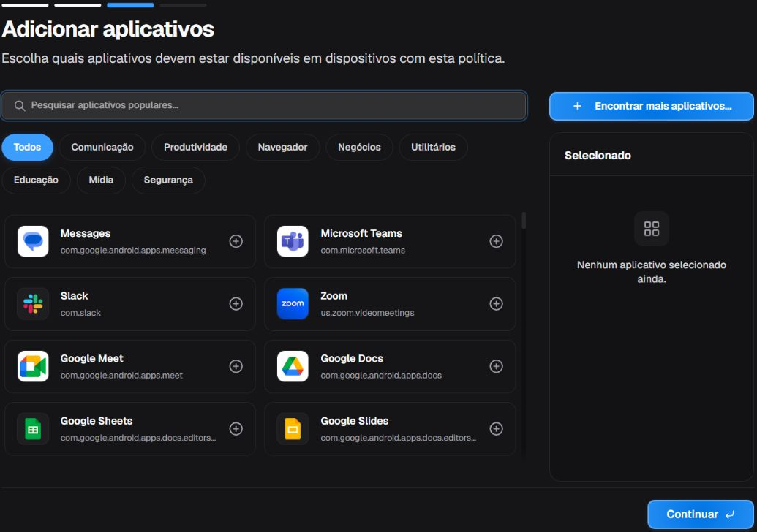Add Google Slides using its plus icon
757x532 pixels.
point(496,429)
